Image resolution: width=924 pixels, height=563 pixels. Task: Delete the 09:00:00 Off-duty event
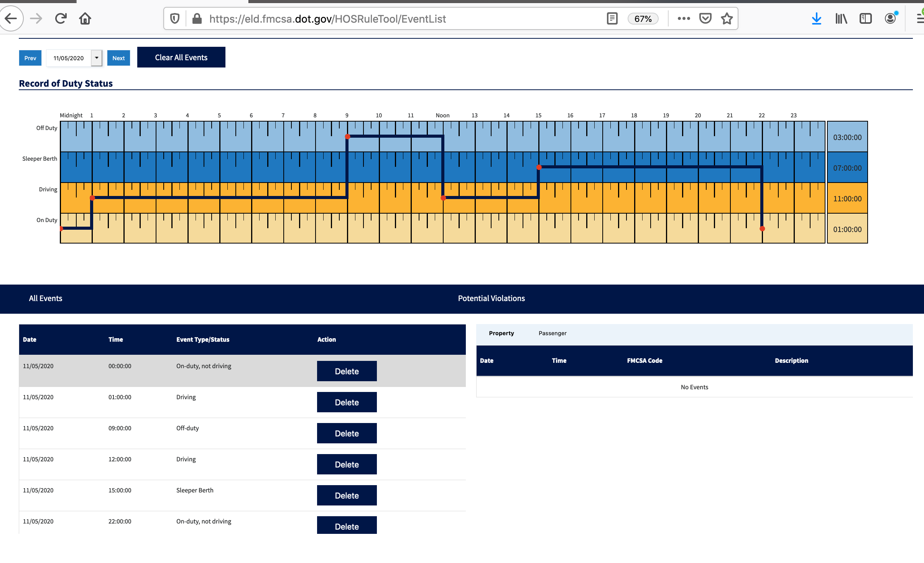(x=347, y=433)
